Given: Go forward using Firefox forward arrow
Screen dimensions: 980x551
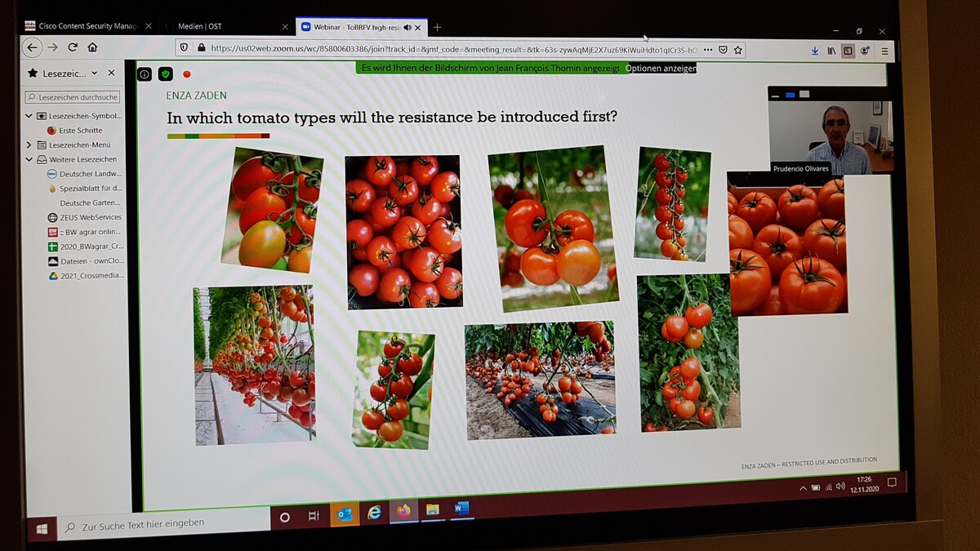Looking at the screenshot, I should pyautogui.click(x=52, y=47).
